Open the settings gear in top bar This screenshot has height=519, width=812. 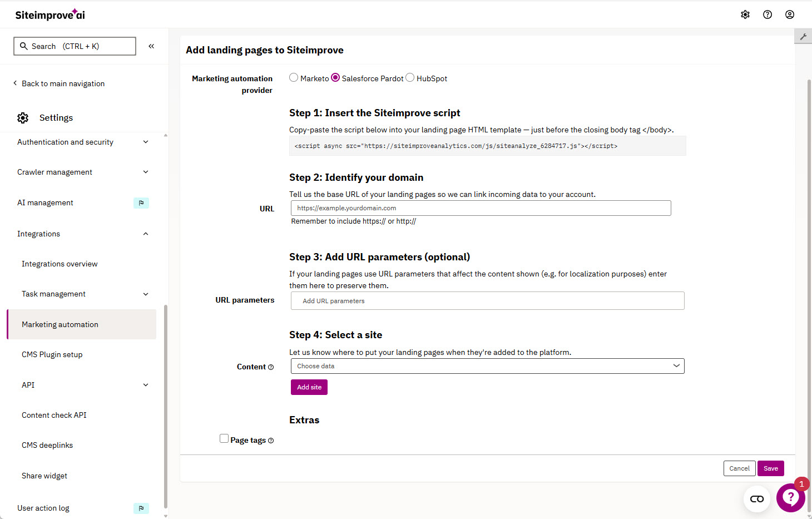pyautogui.click(x=745, y=14)
